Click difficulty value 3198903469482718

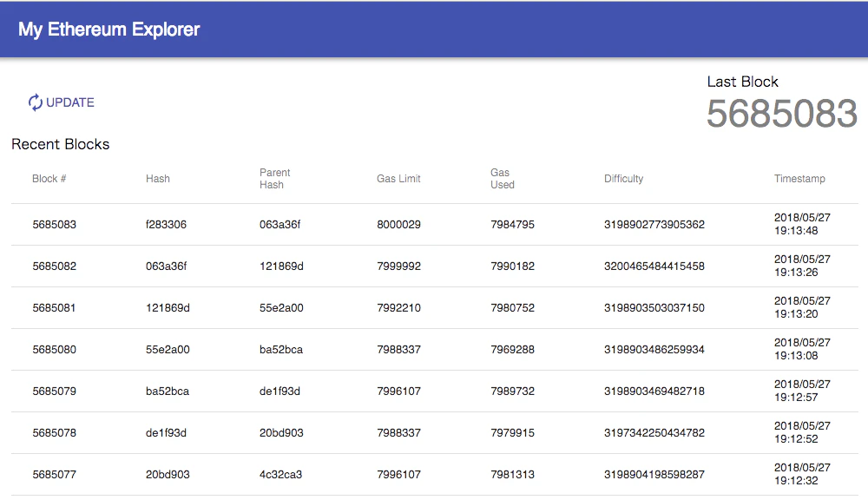[654, 391]
